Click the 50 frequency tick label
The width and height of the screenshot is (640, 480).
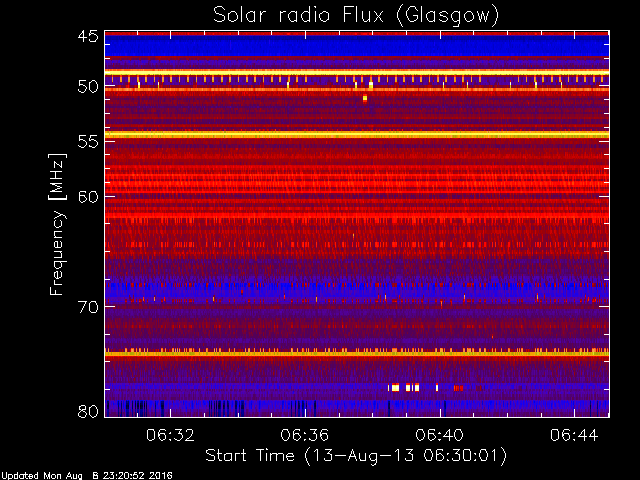coord(88,86)
